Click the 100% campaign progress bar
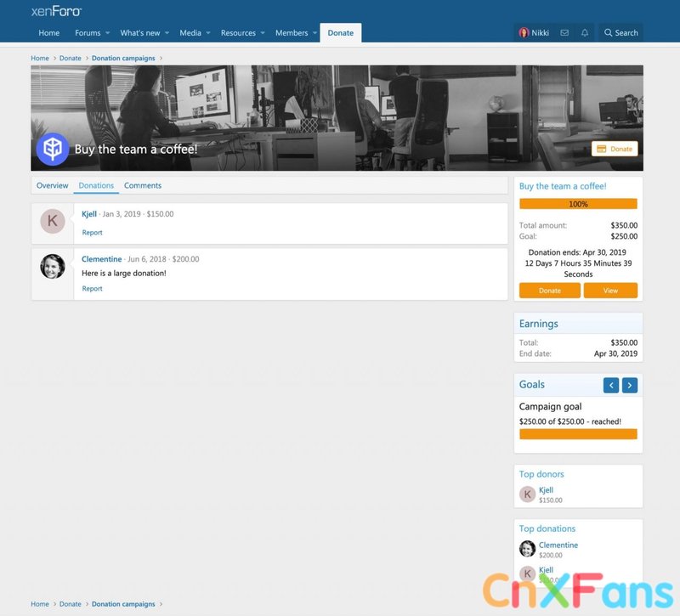This screenshot has height=616, width=680. (579, 204)
